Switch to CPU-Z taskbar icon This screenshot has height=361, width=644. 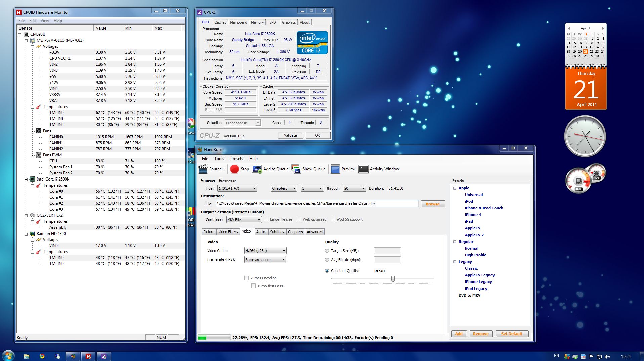pyautogui.click(x=104, y=356)
